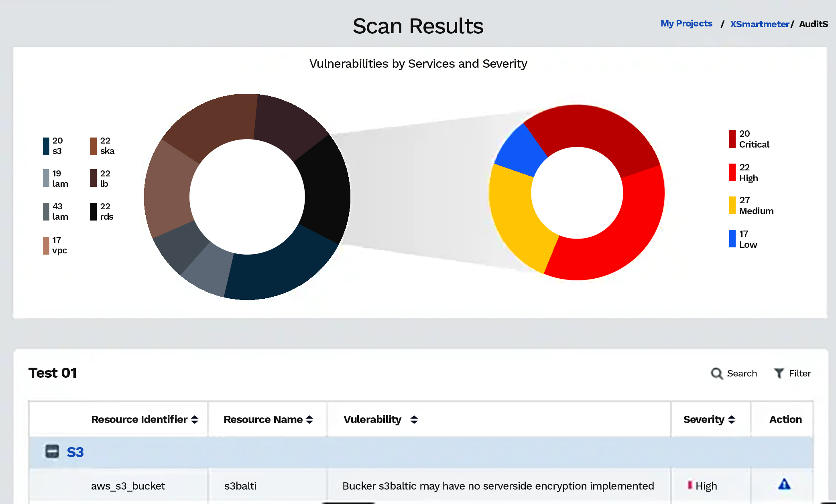Sort by Vulnerability column arrows
Screen dimensions: 836x504
(x=414, y=419)
